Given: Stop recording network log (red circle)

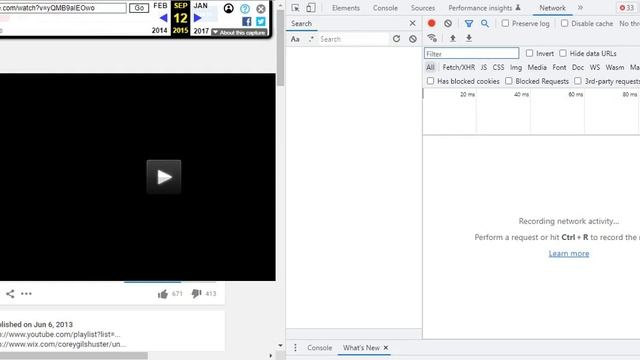Looking at the screenshot, I should pos(431,23).
